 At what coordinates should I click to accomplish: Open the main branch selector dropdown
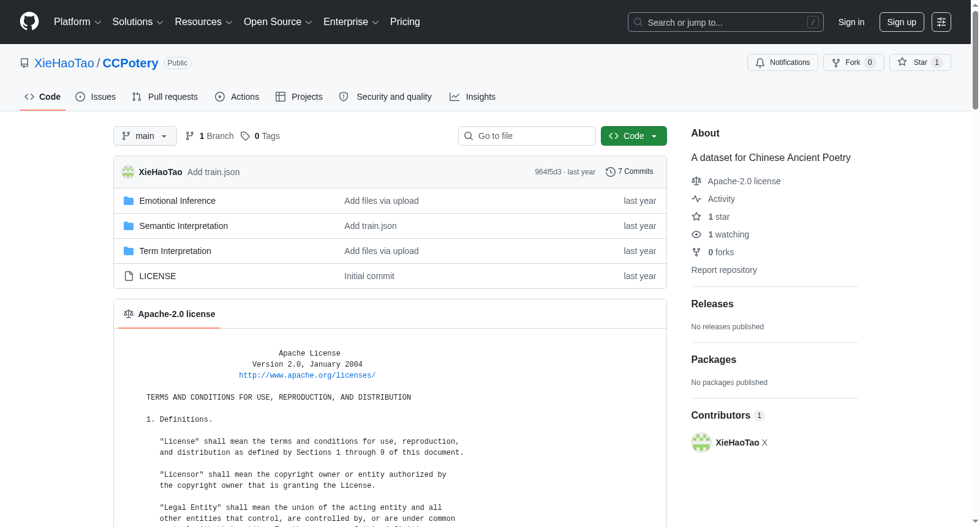145,136
